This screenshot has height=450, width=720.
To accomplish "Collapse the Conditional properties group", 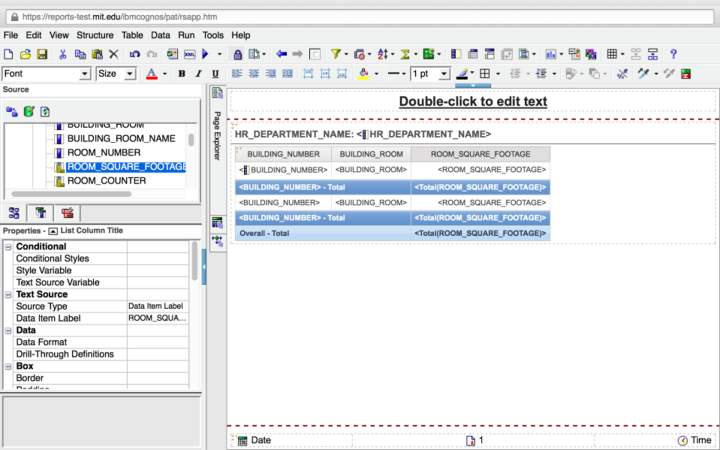I will 8,246.
